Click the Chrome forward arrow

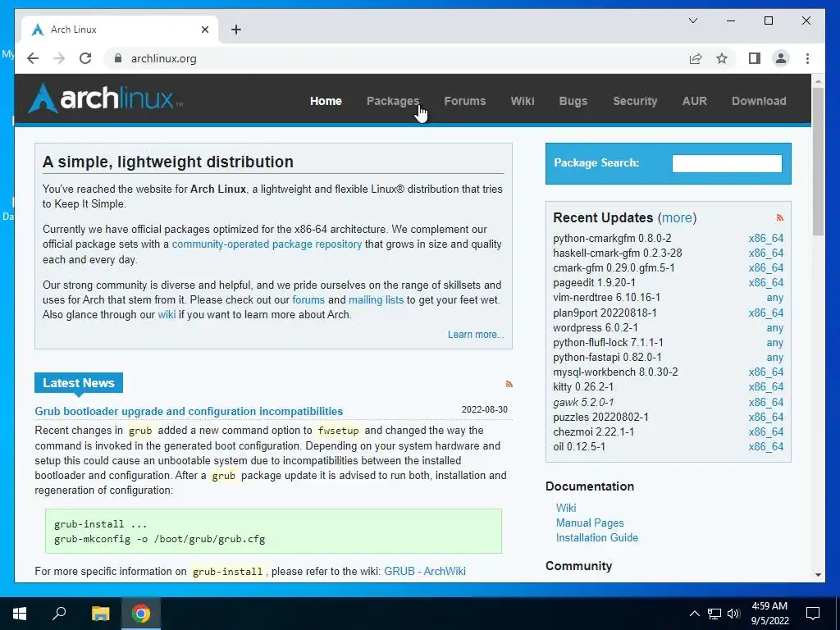59,58
